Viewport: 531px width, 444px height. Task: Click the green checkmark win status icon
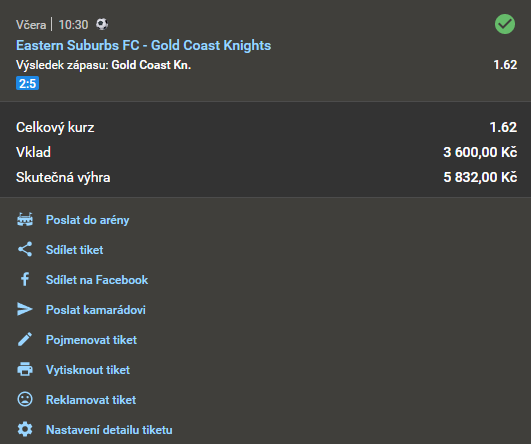pos(505,24)
